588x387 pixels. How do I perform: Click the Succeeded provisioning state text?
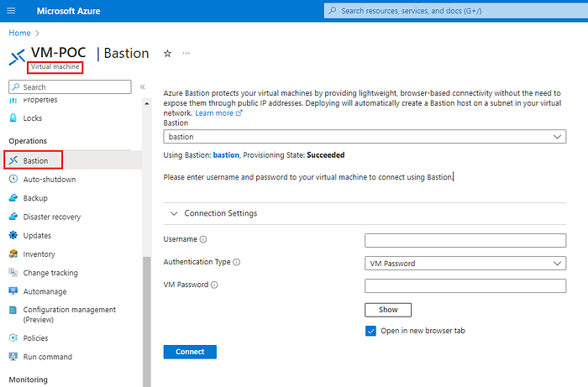pos(326,155)
